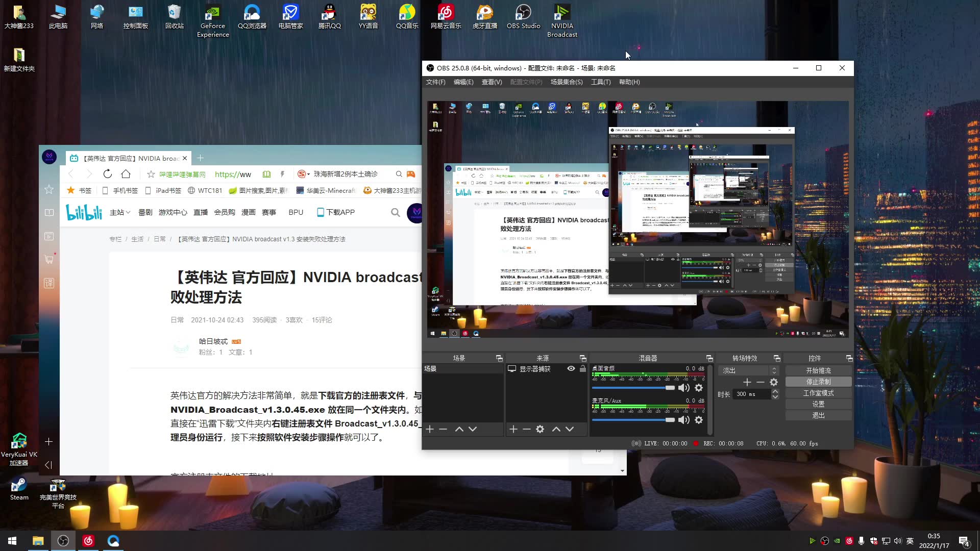The height and width of the screenshot is (551, 980).
Task: Open notification center in taskbar
Action: [964, 541]
